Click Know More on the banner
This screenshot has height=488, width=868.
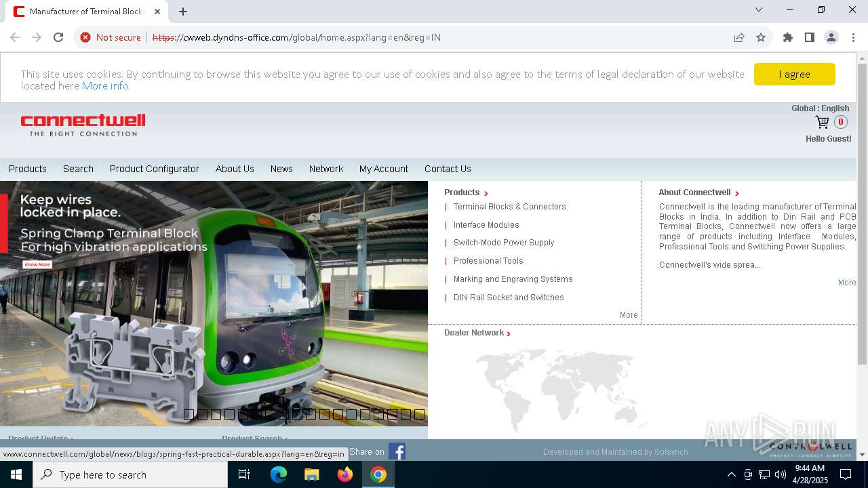tap(37, 264)
